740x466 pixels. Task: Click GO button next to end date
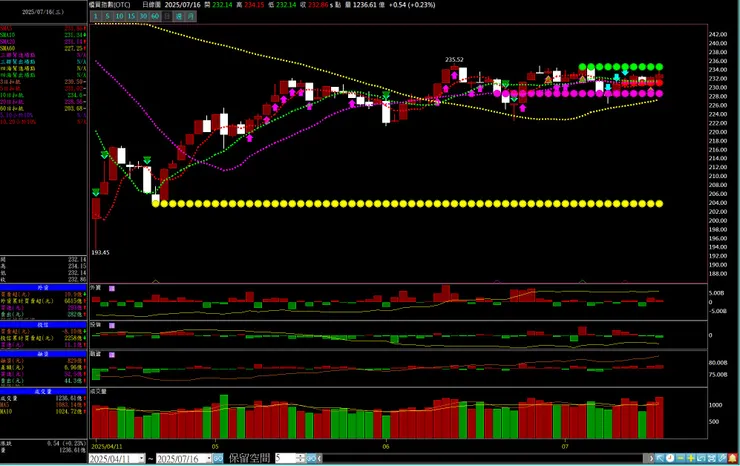click(x=218, y=458)
